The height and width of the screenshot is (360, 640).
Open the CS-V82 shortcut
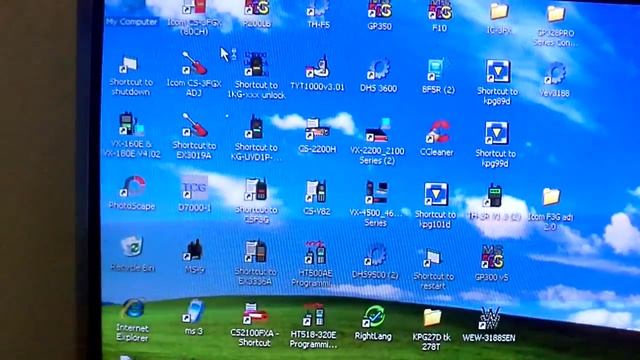(x=317, y=198)
